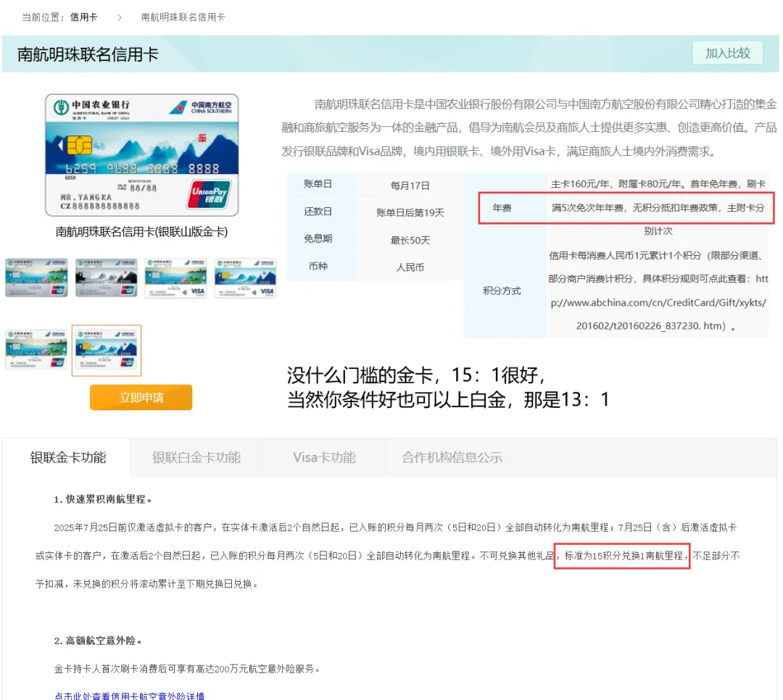783x700 pixels.
Task: Click the 南航明珠联名信用卡 breadcrumb text
Action: pyautogui.click(x=183, y=17)
